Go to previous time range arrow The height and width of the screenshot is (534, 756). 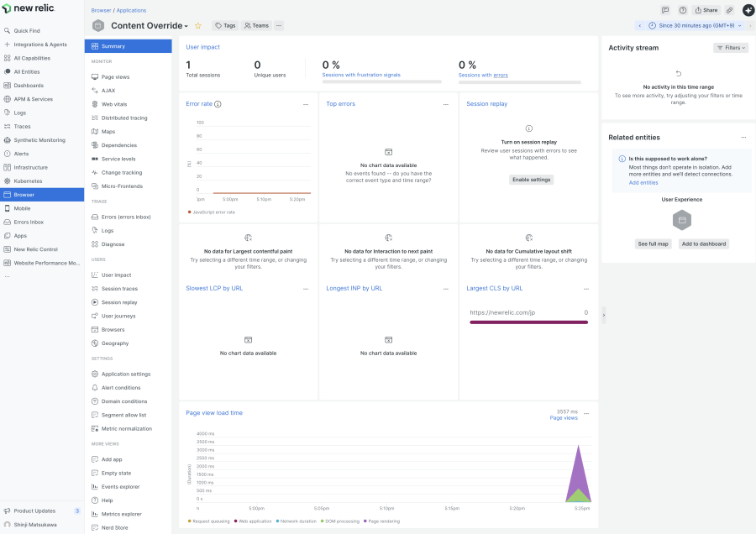(640, 25)
